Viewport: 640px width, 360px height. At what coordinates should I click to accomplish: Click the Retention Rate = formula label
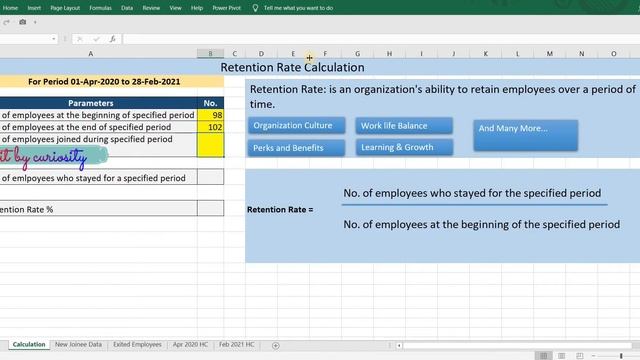tap(280, 209)
